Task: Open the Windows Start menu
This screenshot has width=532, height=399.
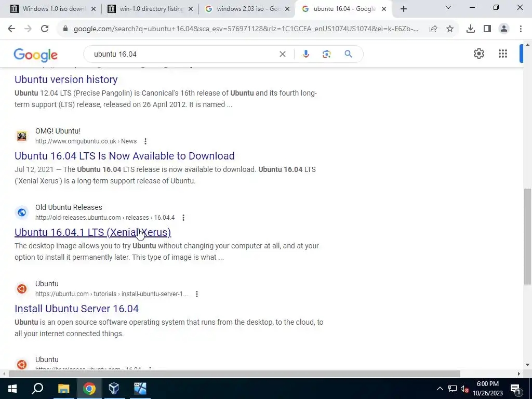Action: (12, 389)
